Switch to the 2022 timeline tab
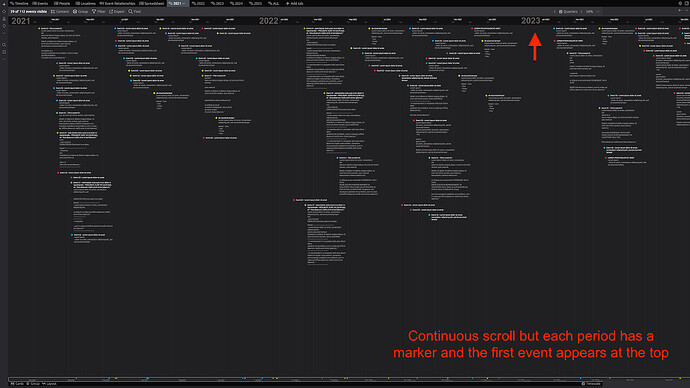 coord(198,3)
